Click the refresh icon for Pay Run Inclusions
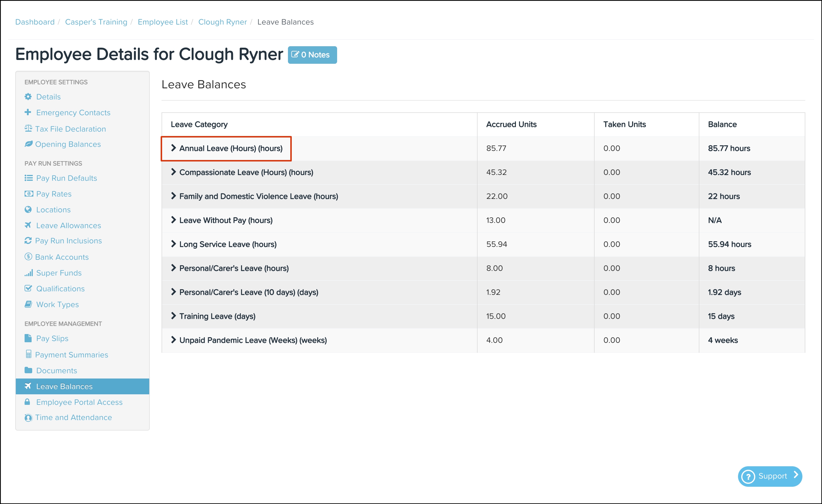This screenshot has width=822, height=504. click(28, 240)
